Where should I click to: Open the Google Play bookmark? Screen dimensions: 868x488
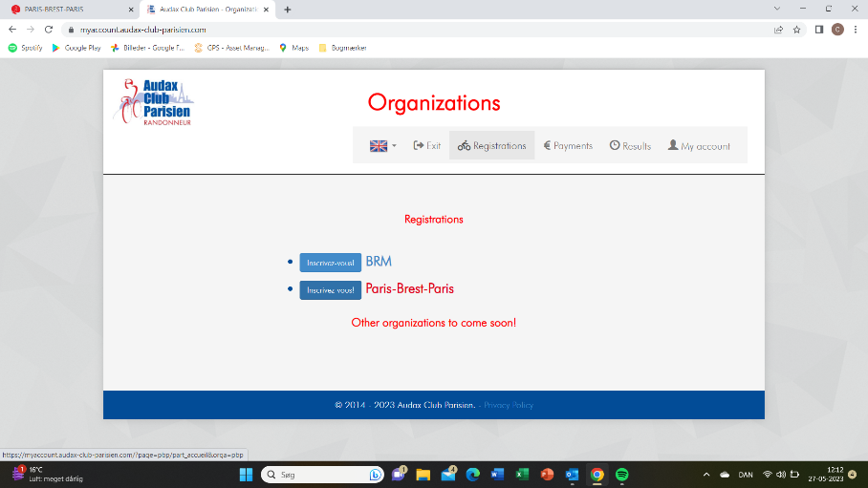(x=76, y=48)
